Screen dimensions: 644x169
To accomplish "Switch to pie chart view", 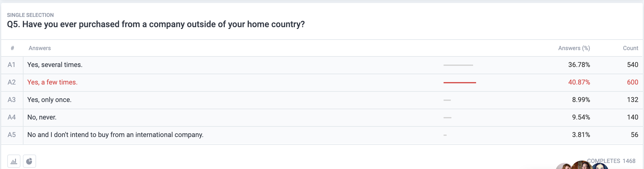I will [29, 161].
